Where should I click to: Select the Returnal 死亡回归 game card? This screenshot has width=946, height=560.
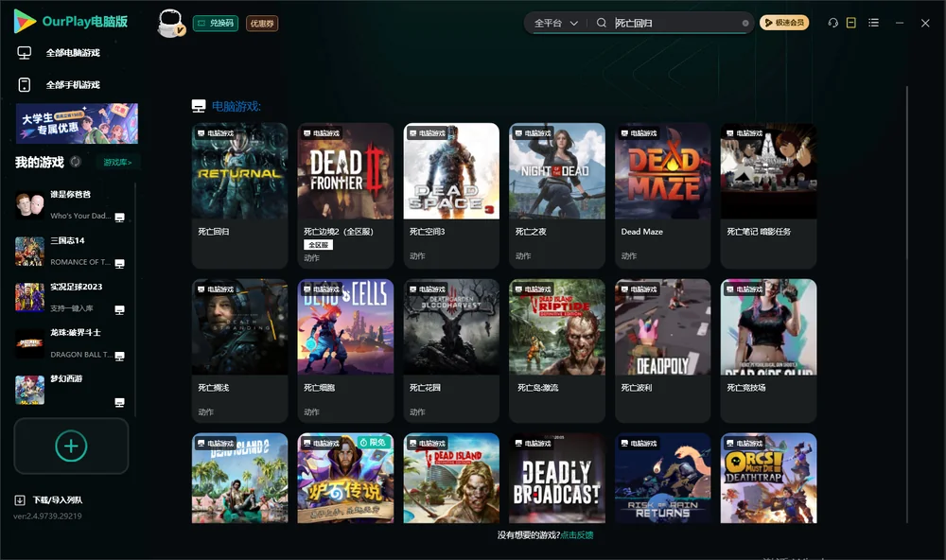coord(239,196)
